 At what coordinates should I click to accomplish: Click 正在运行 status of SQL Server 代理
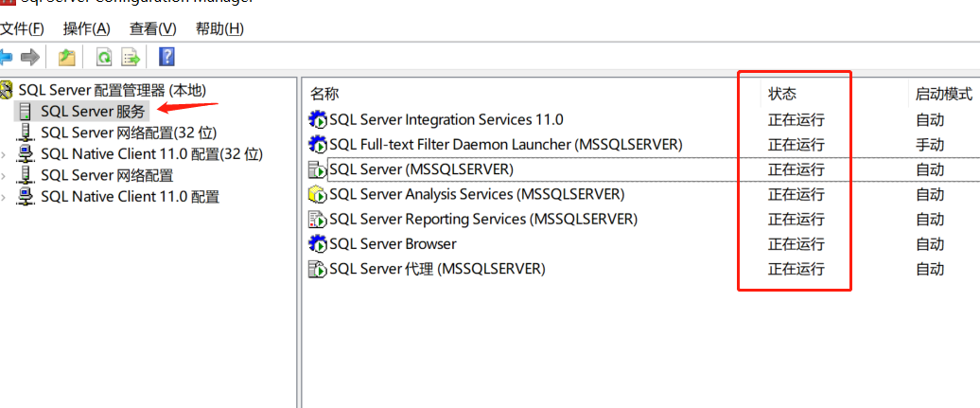click(x=796, y=270)
